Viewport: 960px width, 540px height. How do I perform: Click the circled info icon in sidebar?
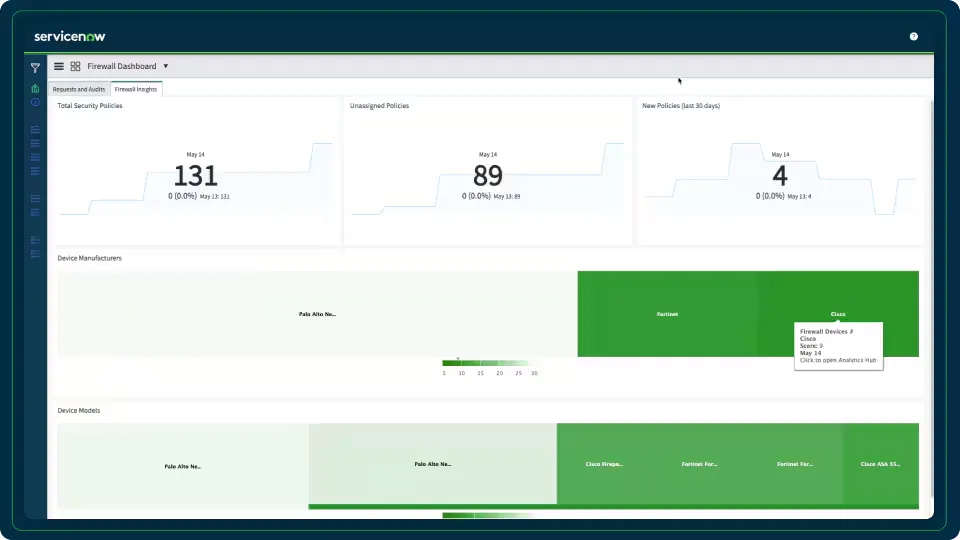point(35,102)
